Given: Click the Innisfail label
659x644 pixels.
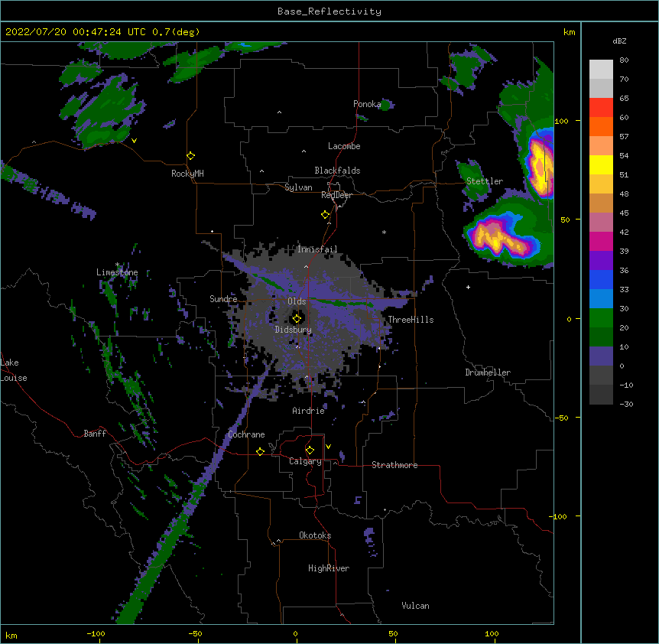Looking at the screenshot, I should pos(317,249).
